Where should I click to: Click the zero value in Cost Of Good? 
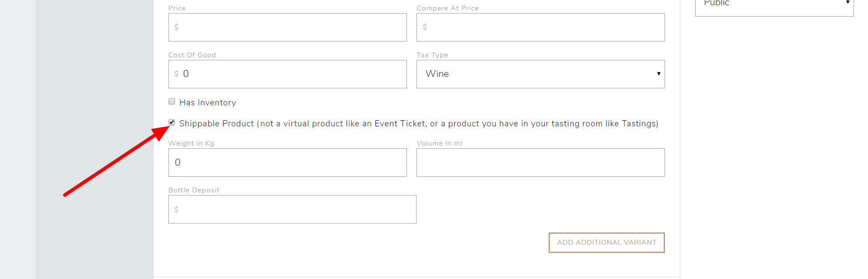tap(187, 73)
